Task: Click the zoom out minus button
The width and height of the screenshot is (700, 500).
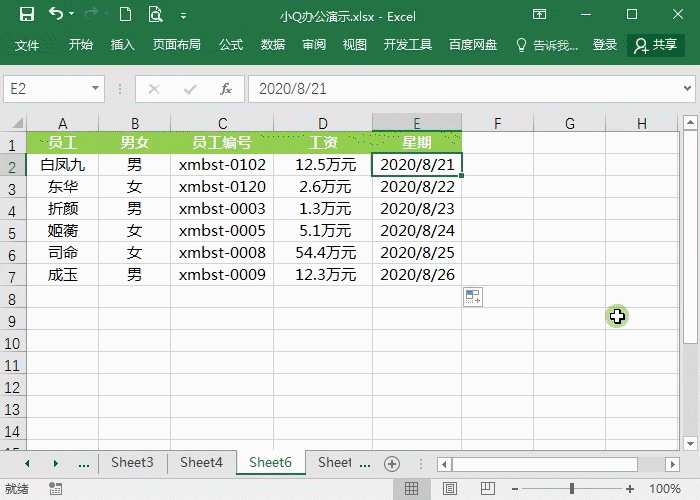Action: pos(515,489)
